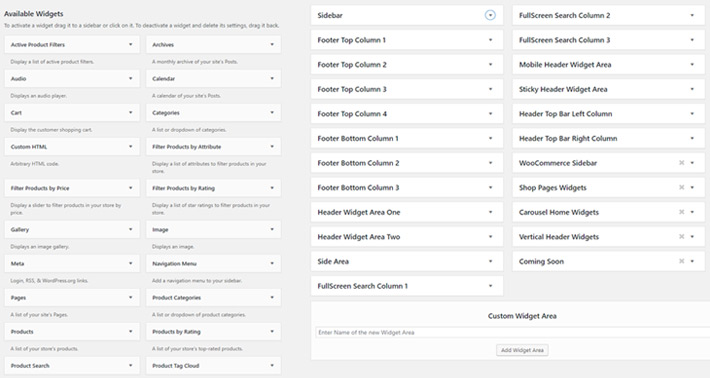
Task: Focus the new Widget Area name field
Action: click(x=512, y=332)
